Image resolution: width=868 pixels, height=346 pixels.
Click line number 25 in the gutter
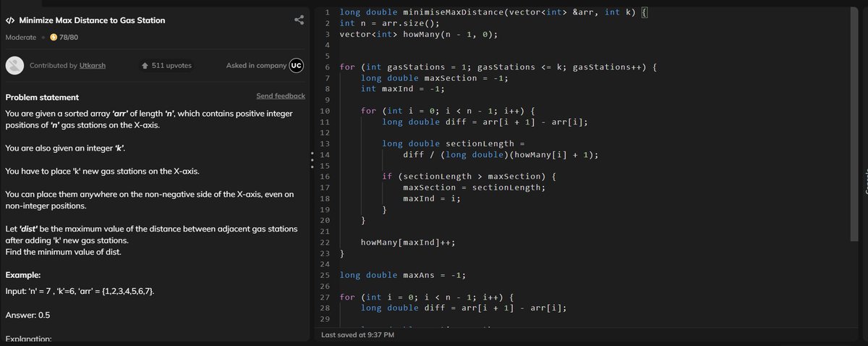[x=325, y=275]
